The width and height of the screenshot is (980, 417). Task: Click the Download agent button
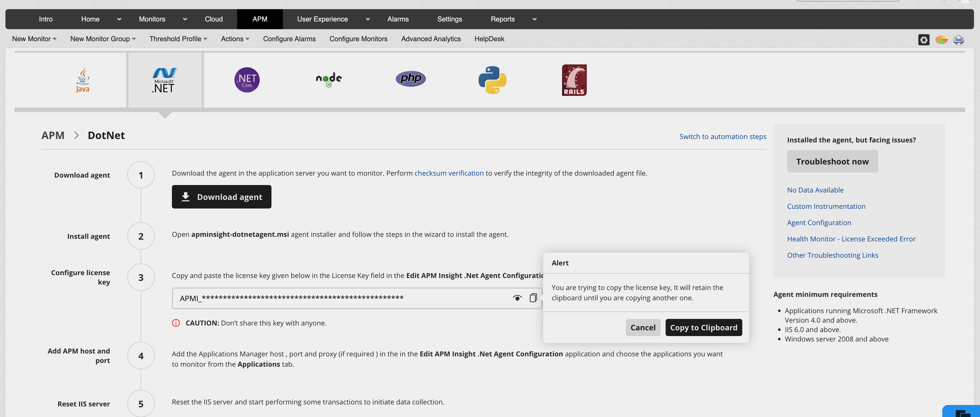tap(221, 197)
